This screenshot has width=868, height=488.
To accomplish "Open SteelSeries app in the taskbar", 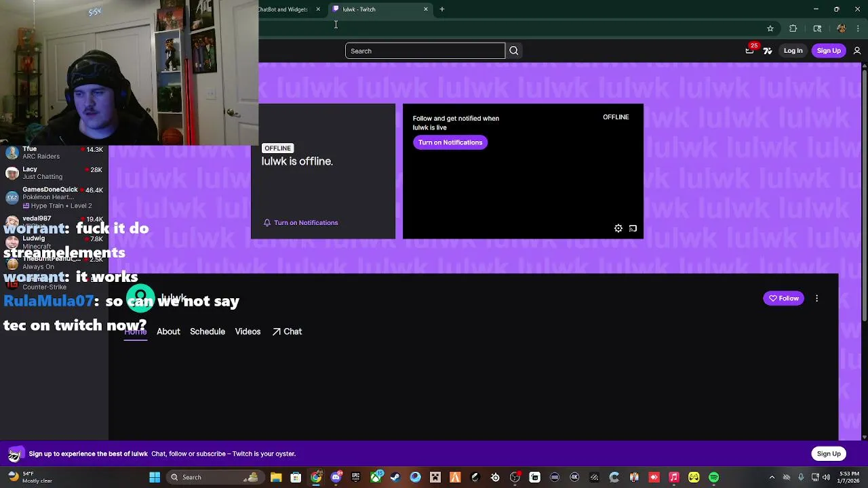I will (x=495, y=477).
